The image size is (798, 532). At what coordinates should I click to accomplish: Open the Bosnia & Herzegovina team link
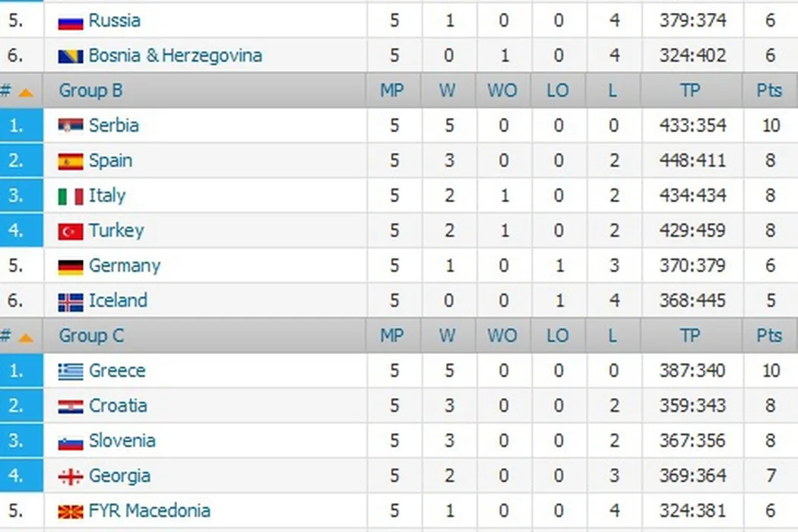click(x=175, y=55)
